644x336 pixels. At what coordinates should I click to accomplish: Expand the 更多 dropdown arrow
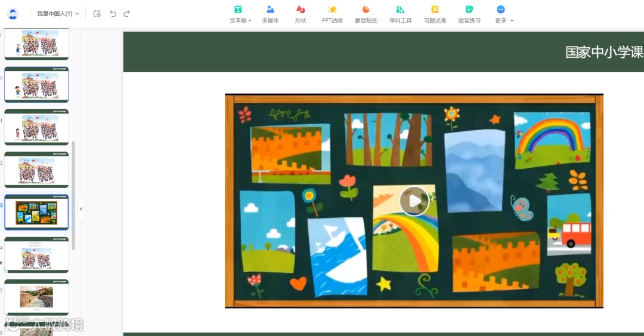click(x=512, y=20)
